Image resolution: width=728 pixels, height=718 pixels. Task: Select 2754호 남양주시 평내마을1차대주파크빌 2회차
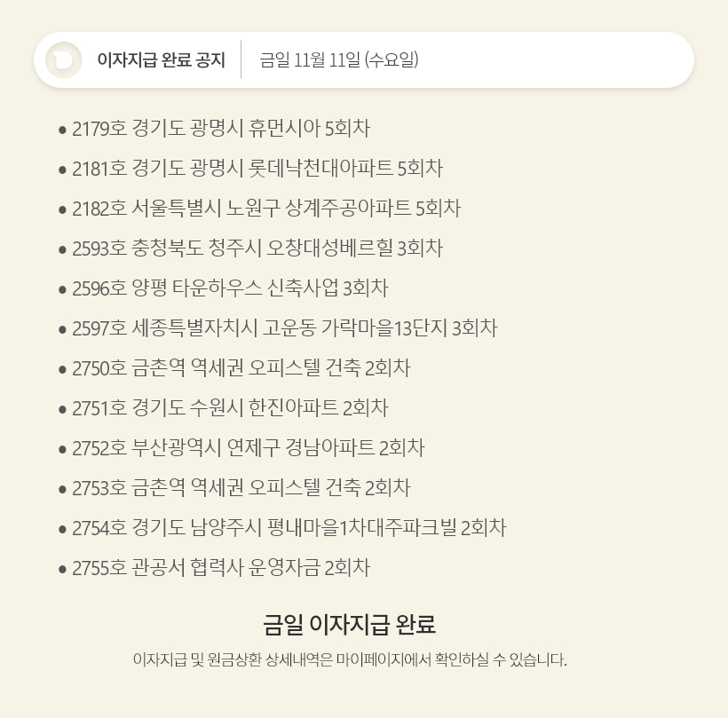pos(289,528)
